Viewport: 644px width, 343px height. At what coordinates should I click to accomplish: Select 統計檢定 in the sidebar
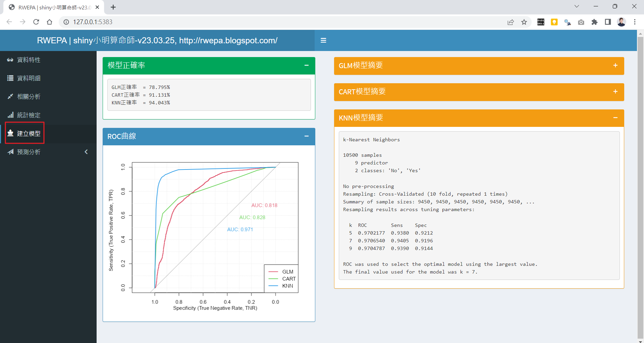[29, 115]
